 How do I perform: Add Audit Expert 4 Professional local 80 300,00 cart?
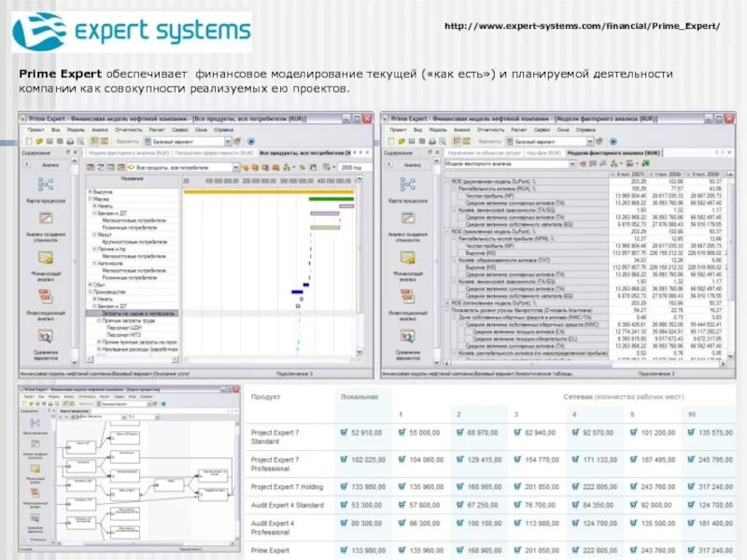[344, 523]
